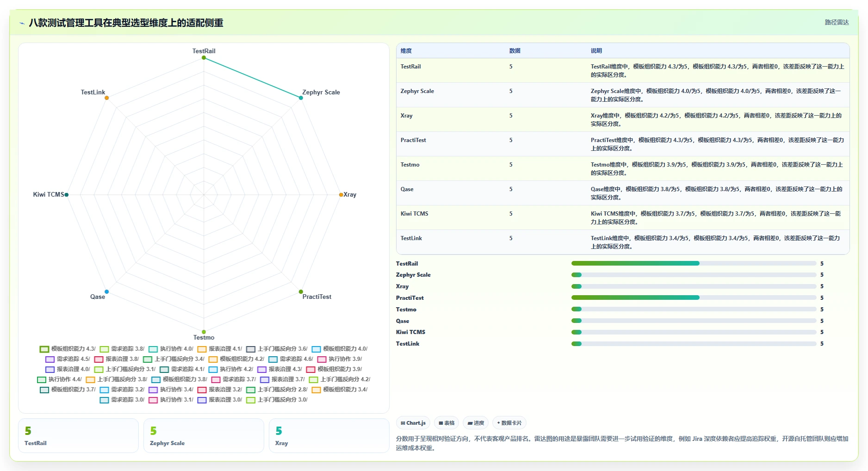Image resolution: width=868 pixels, height=471 pixels.
Task: Click legend entry 上手门槛反向分 3.8/
Action: [117, 379]
